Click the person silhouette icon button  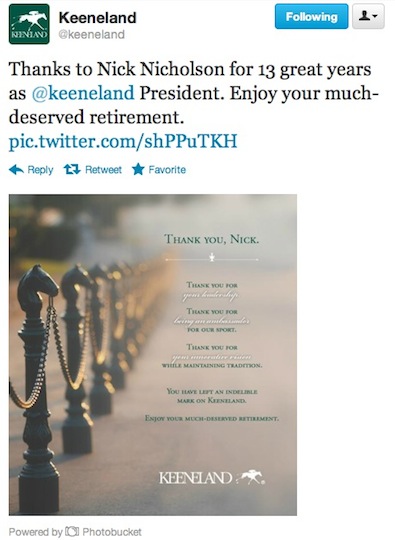tap(364, 16)
